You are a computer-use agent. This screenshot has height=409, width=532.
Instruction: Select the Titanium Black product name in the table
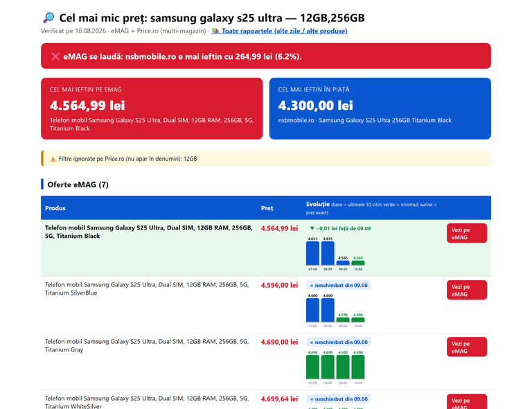(149, 232)
